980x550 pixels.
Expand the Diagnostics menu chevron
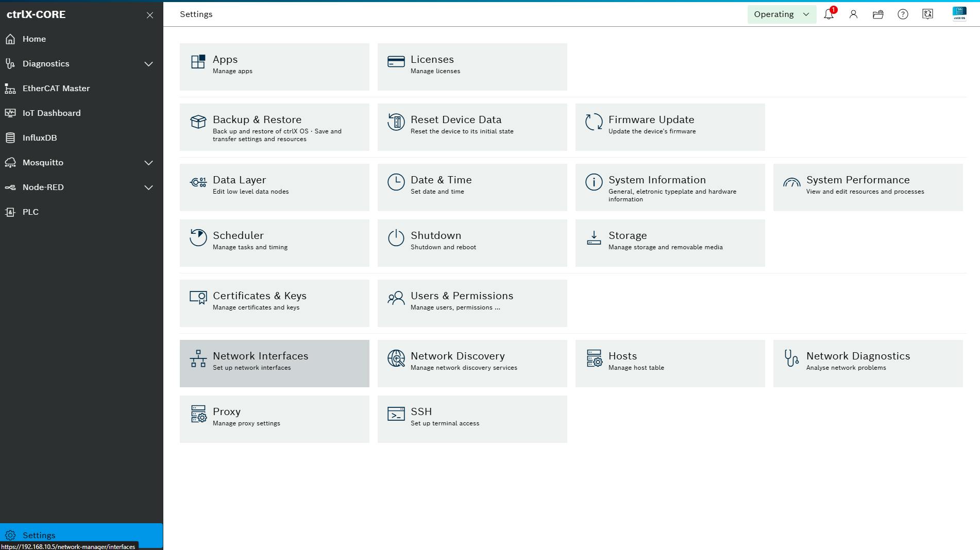coord(148,64)
